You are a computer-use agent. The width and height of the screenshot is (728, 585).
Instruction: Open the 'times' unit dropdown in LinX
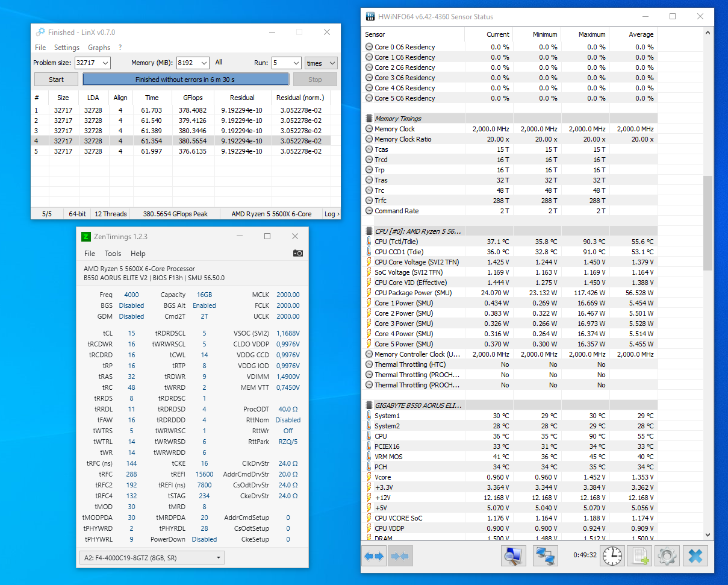point(321,63)
